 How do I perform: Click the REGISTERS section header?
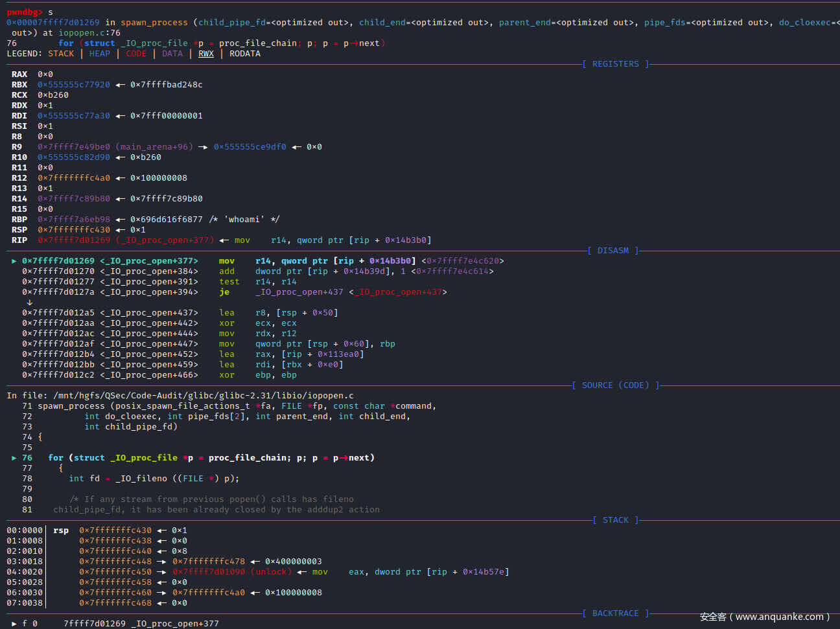615,64
